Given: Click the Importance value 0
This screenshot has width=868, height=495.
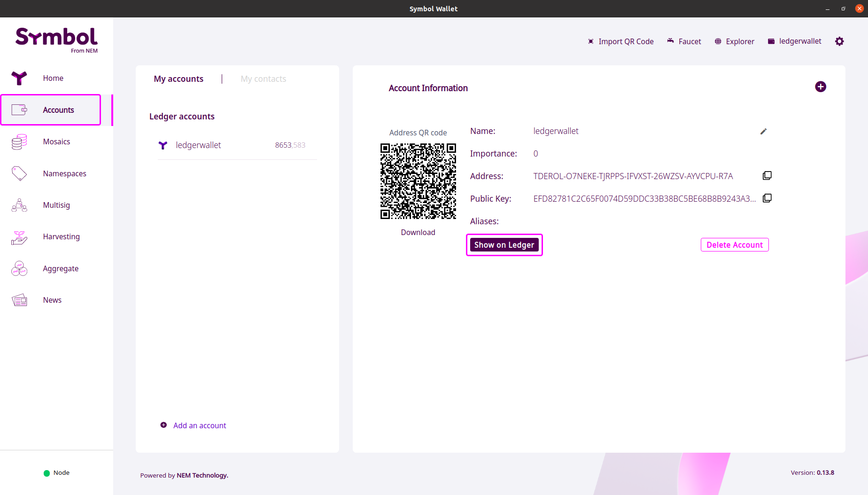Looking at the screenshot, I should tap(535, 154).
